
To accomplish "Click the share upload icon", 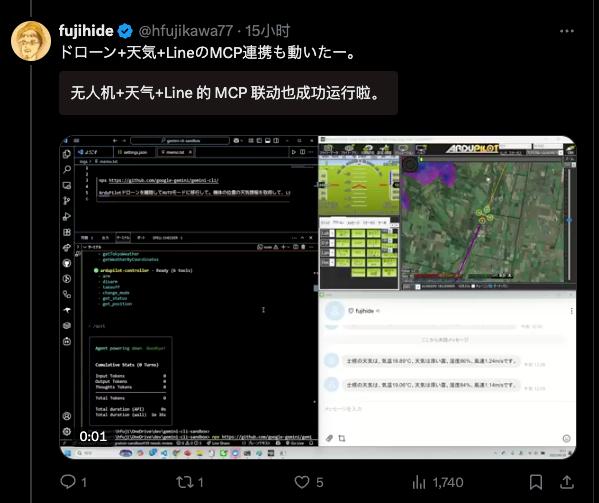I will click(567, 482).
